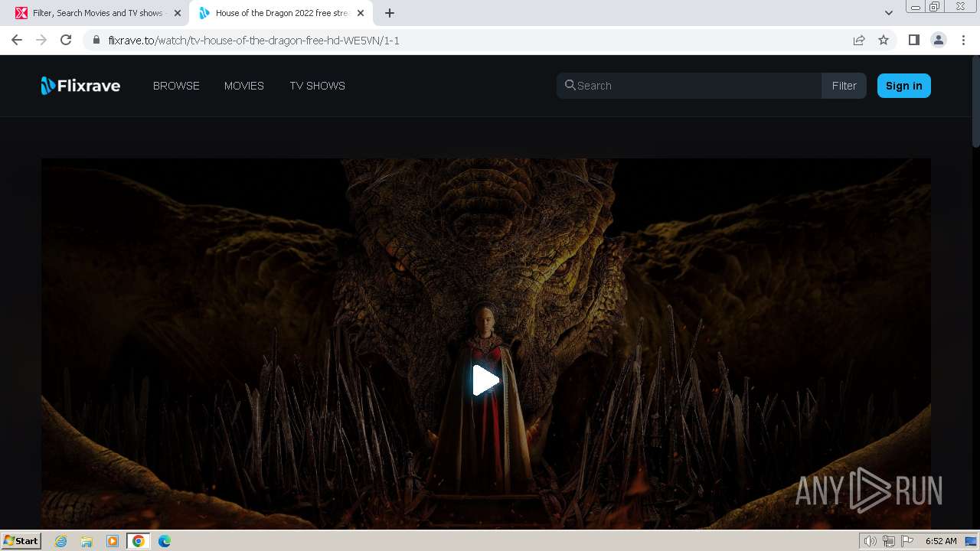Open Action Center flag icon
The image size is (980, 551).
(x=907, y=541)
